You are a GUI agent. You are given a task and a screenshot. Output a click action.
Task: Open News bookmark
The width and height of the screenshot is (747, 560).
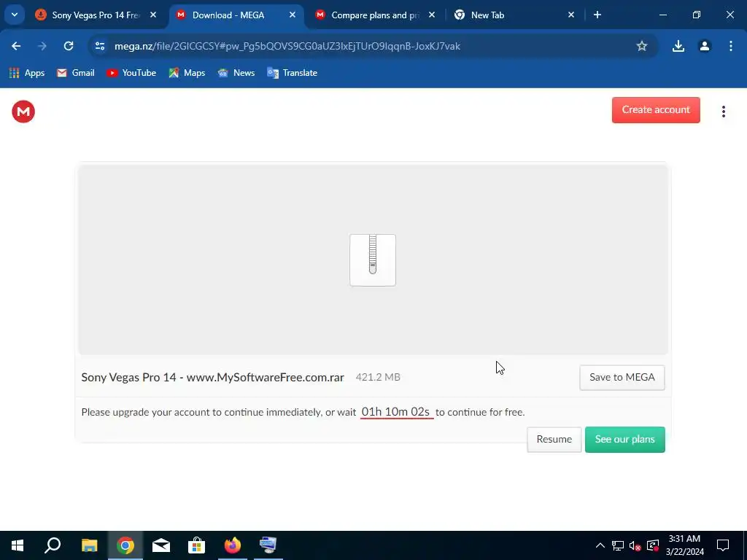(236, 73)
